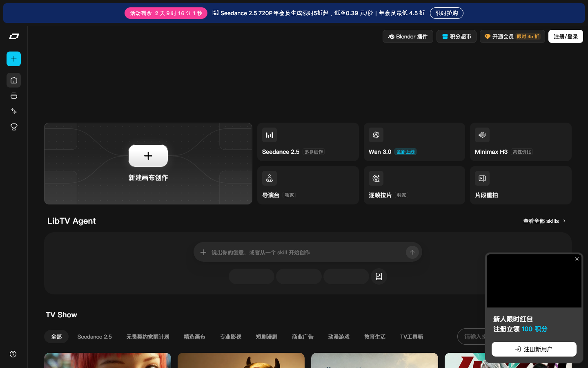Click the 逐帧拉片 film reel icon
The height and width of the screenshot is (368, 588).
click(x=376, y=178)
